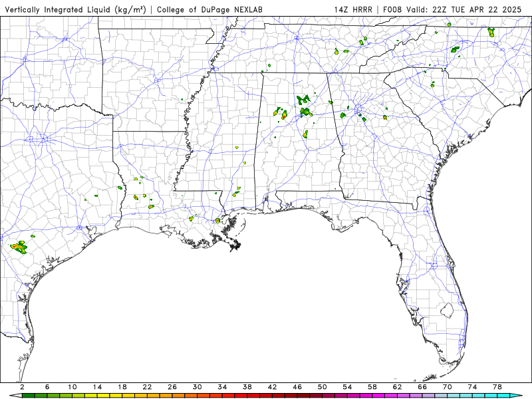532x399 pixels.
Task: Click the '18' label on the color scale
Action: click(122, 387)
